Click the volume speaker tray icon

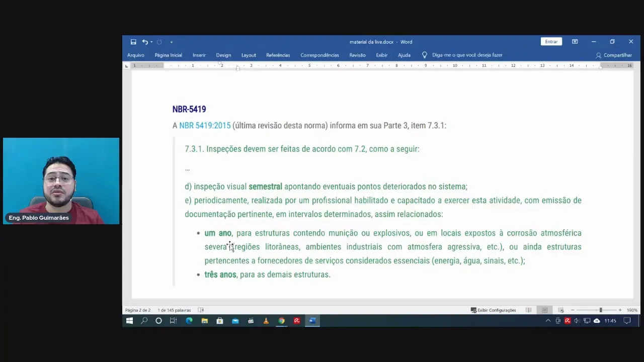577,321
